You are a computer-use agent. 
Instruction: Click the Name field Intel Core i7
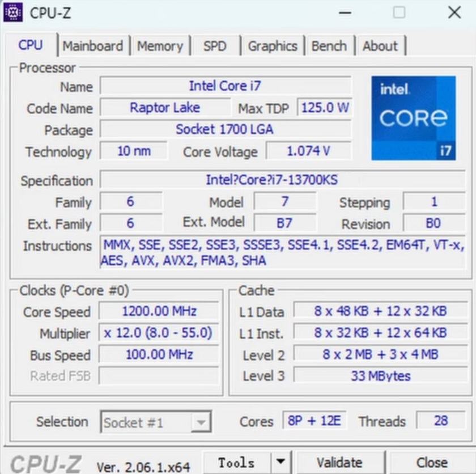click(x=226, y=86)
